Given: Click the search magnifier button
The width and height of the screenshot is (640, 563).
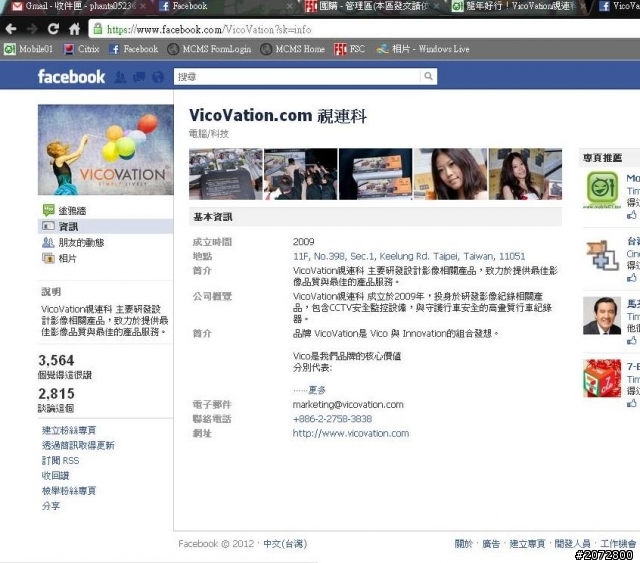Looking at the screenshot, I should 428,76.
